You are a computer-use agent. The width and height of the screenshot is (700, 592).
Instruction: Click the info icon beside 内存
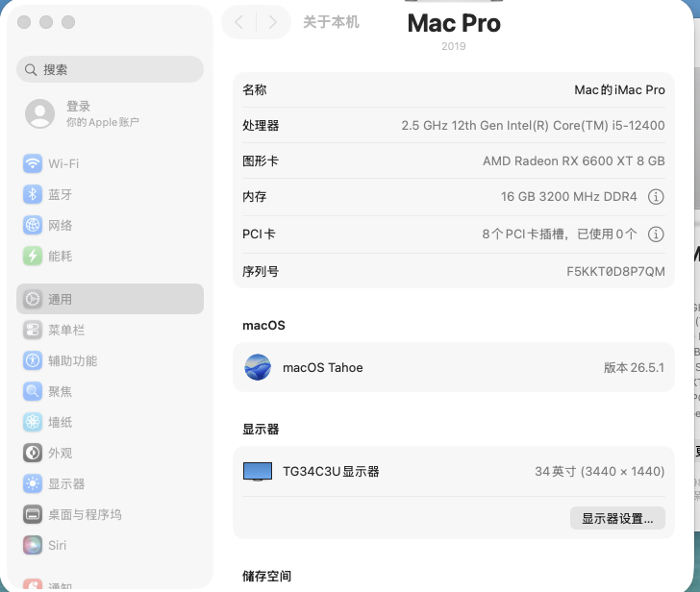(656, 197)
